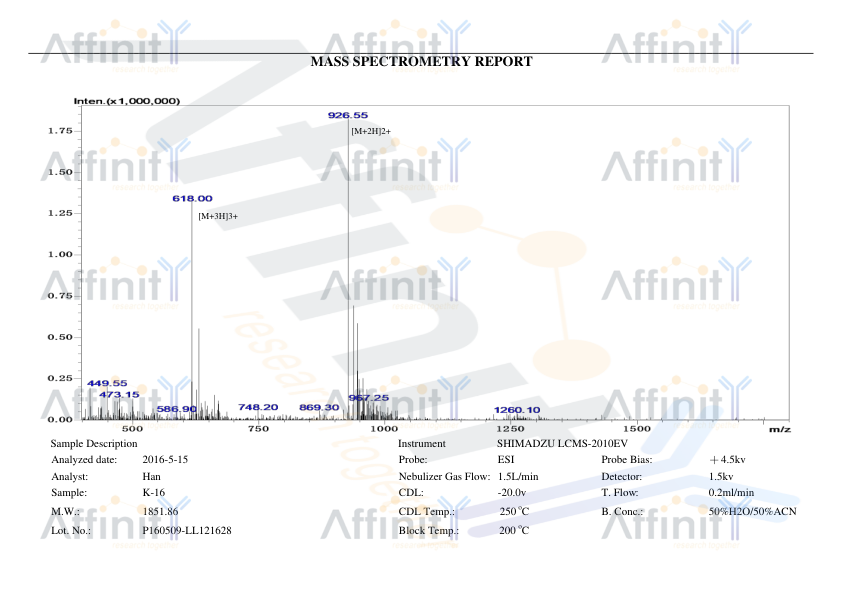Click the 1.50 intensity tick label
The height and width of the screenshot is (596, 842).
(x=60, y=172)
